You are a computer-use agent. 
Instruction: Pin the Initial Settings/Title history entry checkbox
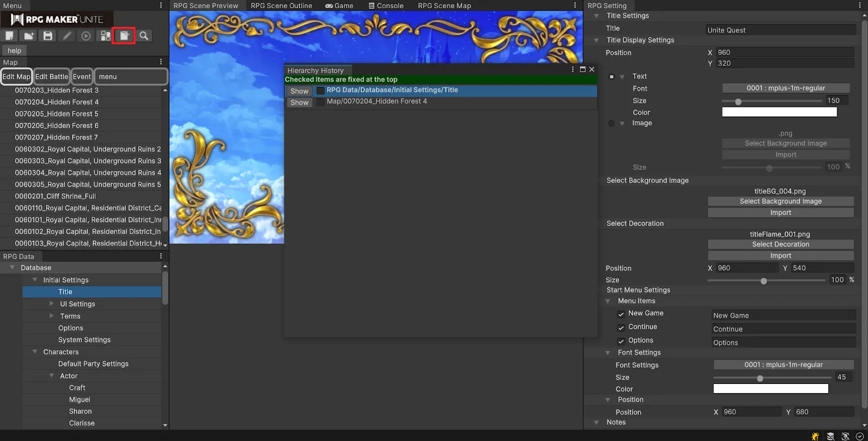321,91
